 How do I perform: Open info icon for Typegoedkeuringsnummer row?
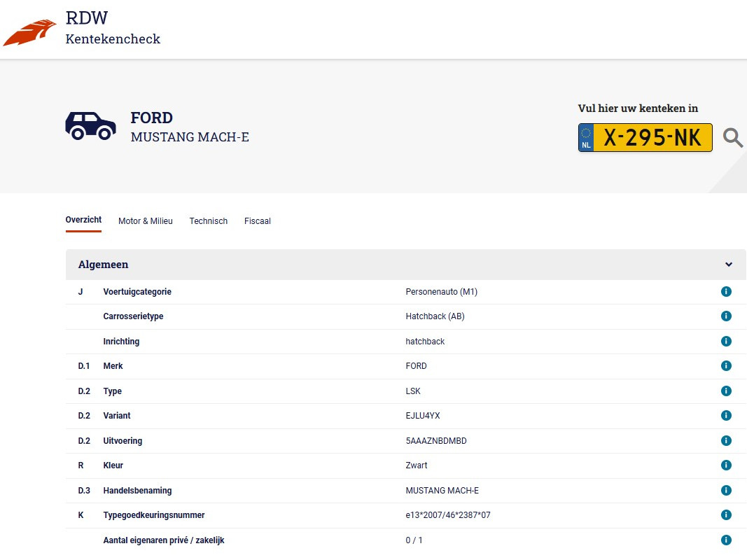click(x=726, y=514)
